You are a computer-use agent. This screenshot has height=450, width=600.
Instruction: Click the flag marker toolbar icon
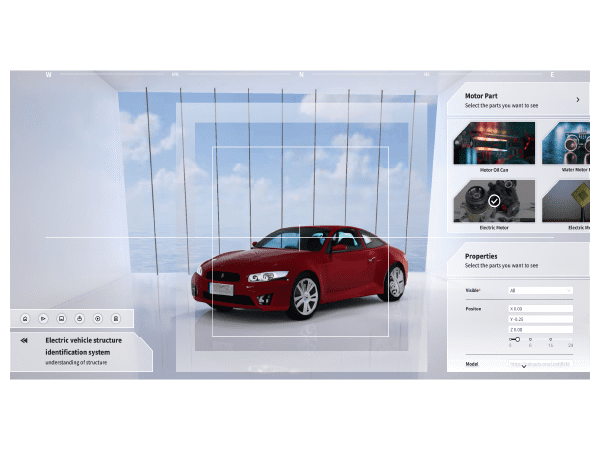click(x=43, y=318)
